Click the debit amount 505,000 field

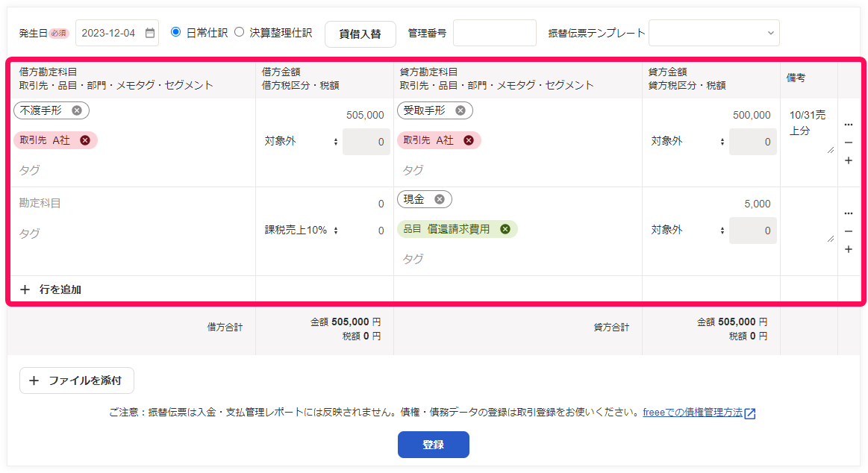click(x=324, y=115)
